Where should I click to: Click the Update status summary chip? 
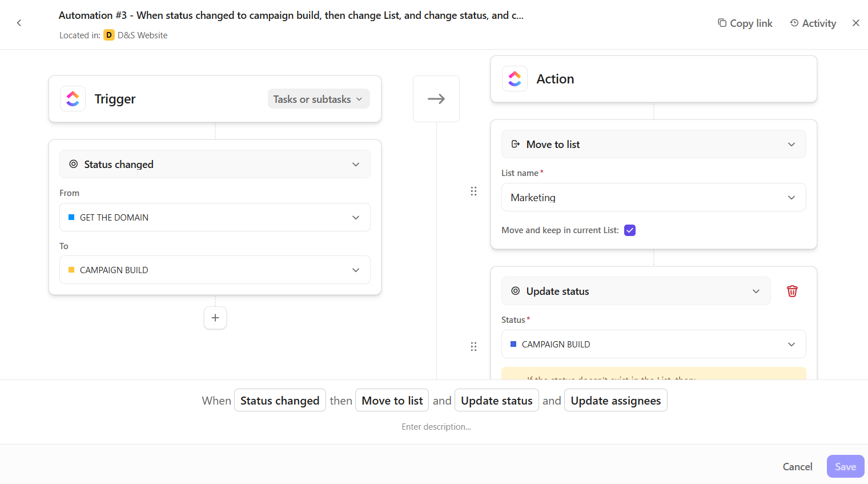point(497,401)
